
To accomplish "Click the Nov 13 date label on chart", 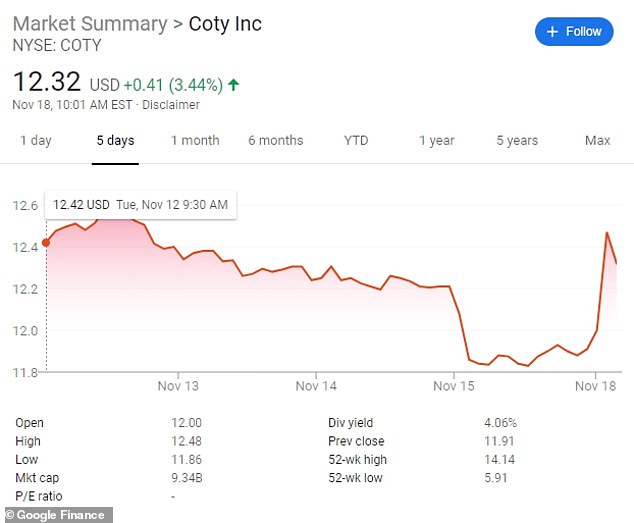I will click(178, 386).
